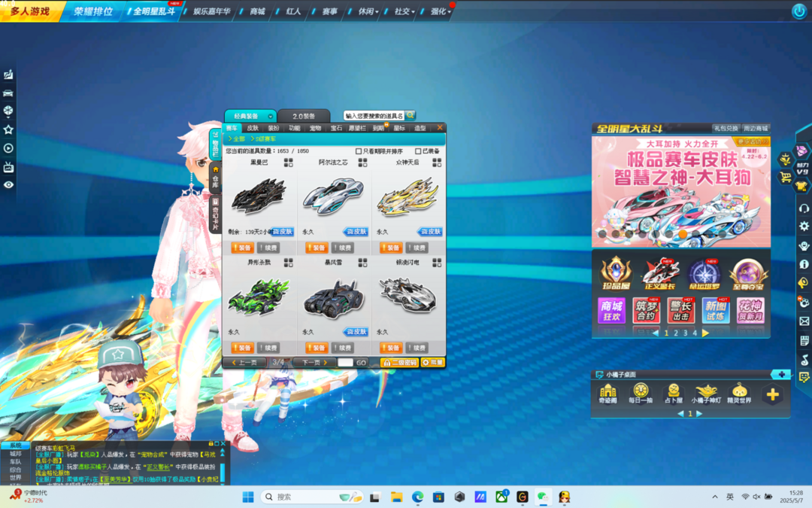The width and height of the screenshot is (812, 508).
Task: Expand 经典装备 dropdown arrow
Action: coord(271,116)
